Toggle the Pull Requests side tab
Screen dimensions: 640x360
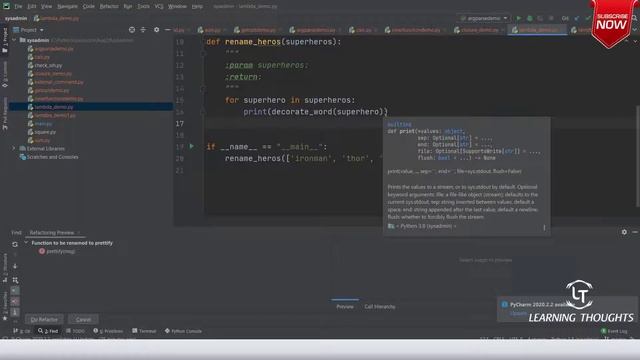coord(5,114)
